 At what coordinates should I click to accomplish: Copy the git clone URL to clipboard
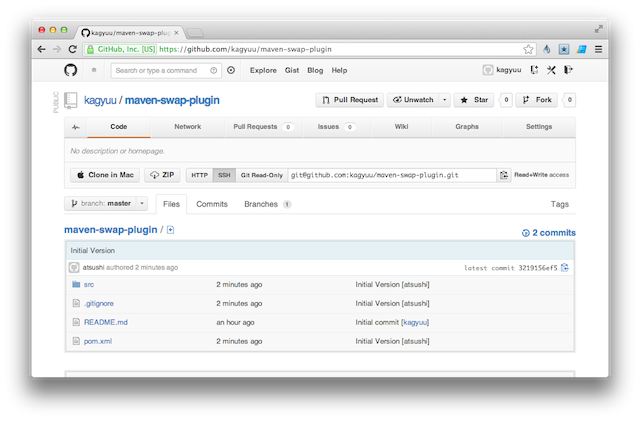pyautogui.click(x=505, y=175)
